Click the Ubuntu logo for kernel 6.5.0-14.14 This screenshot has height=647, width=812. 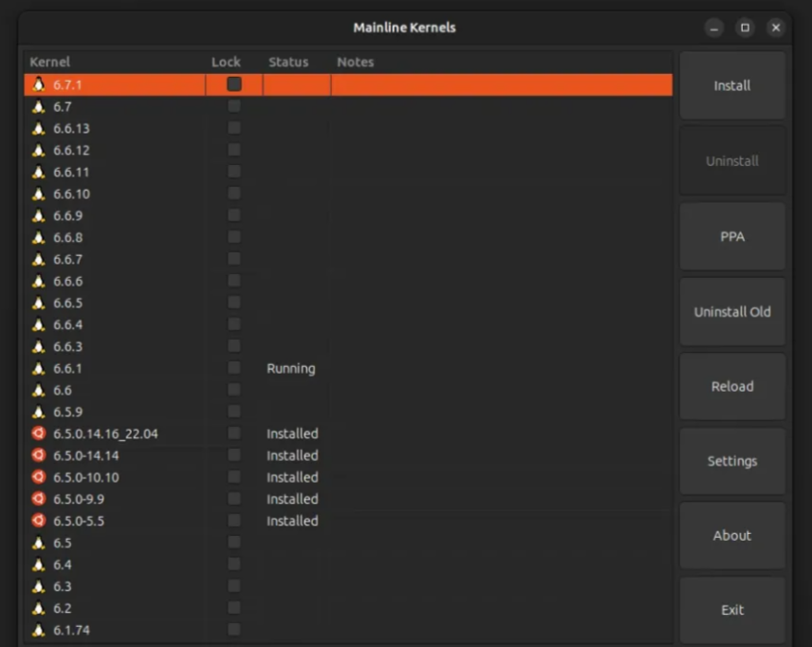pos(38,454)
